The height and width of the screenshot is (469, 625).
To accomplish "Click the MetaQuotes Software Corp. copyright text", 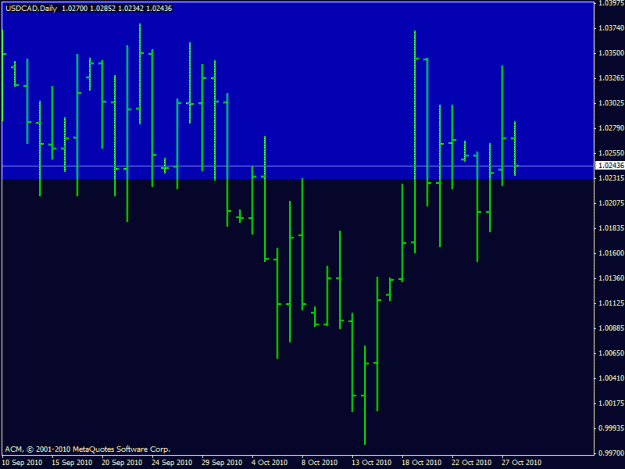I will click(x=88, y=449).
